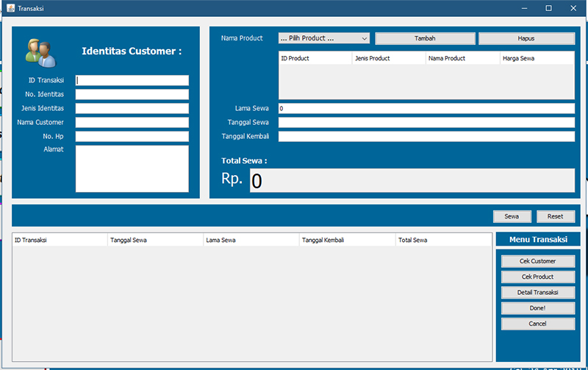Click the Java app icon in title bar
Screen dimensions: 588x370
11,8
